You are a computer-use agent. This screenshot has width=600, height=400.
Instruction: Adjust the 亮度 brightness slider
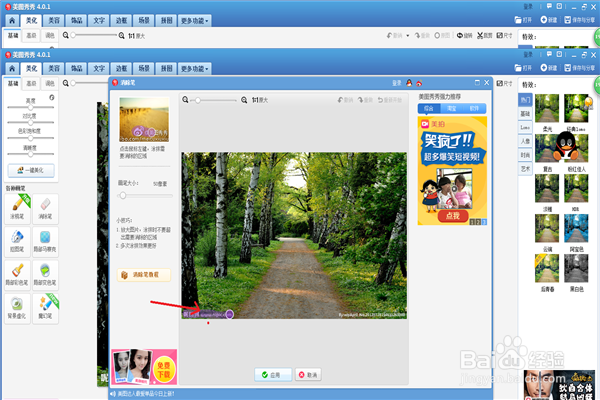point(31,108)
